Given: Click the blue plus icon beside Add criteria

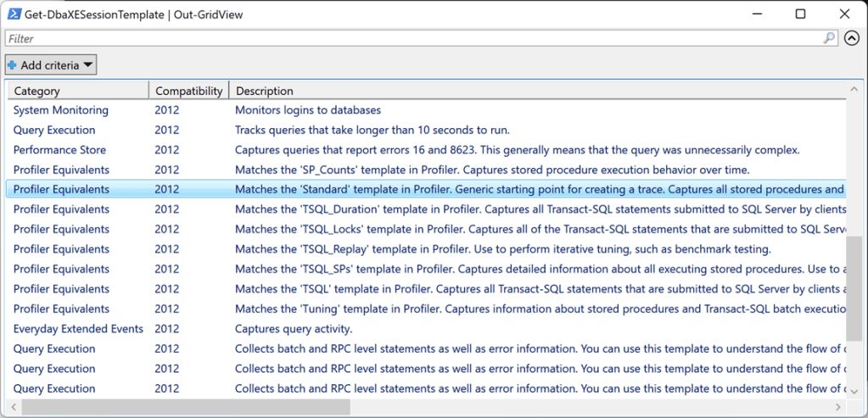Looking at the screenshot, I should pyautogui.click(x=12, y=65).
